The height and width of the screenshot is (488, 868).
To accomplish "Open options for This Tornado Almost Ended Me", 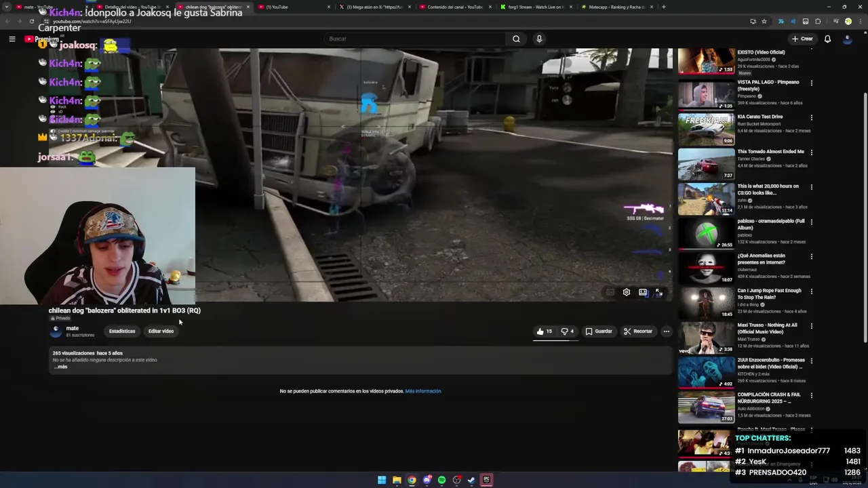I will [x=811, y=152].
